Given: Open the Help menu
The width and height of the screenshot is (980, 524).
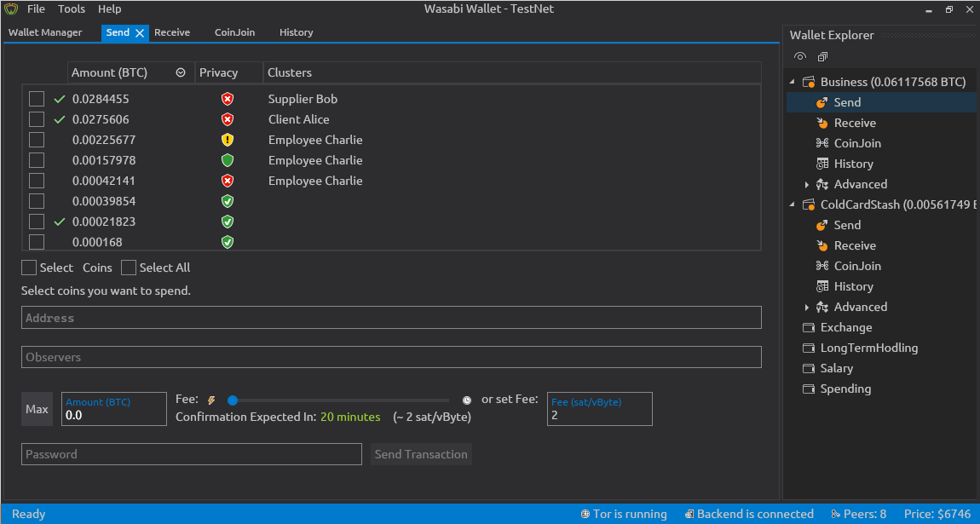Looking at the screenshot, I should pyautogui.click(x=109, y=9).
